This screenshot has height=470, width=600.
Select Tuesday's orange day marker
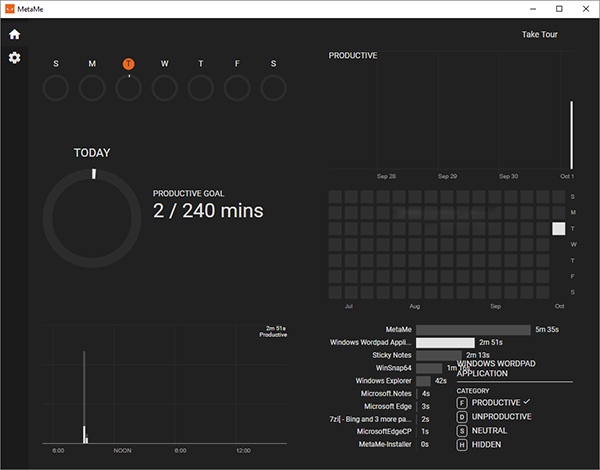[x=128, y=64]
